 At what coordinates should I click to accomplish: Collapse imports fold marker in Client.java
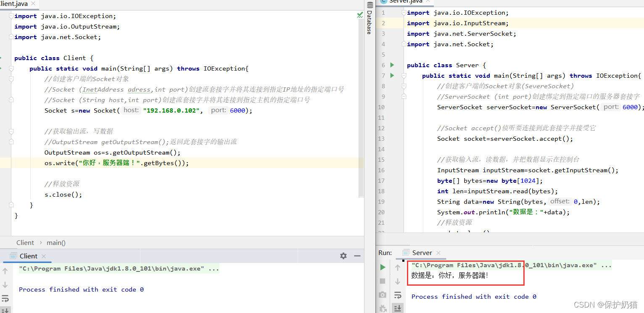pyautogui.click(x=11, y=16)
